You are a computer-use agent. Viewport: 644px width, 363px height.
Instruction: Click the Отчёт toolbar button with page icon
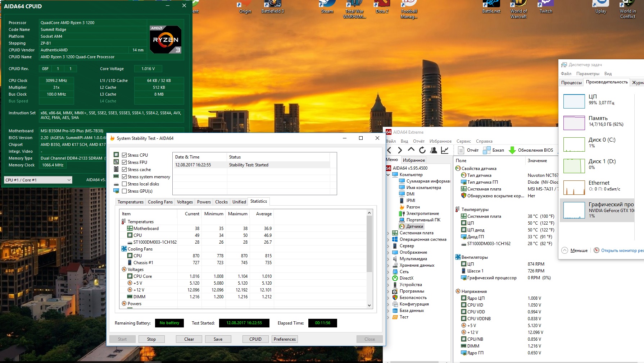pyautogui.click(x=468, y=150)
